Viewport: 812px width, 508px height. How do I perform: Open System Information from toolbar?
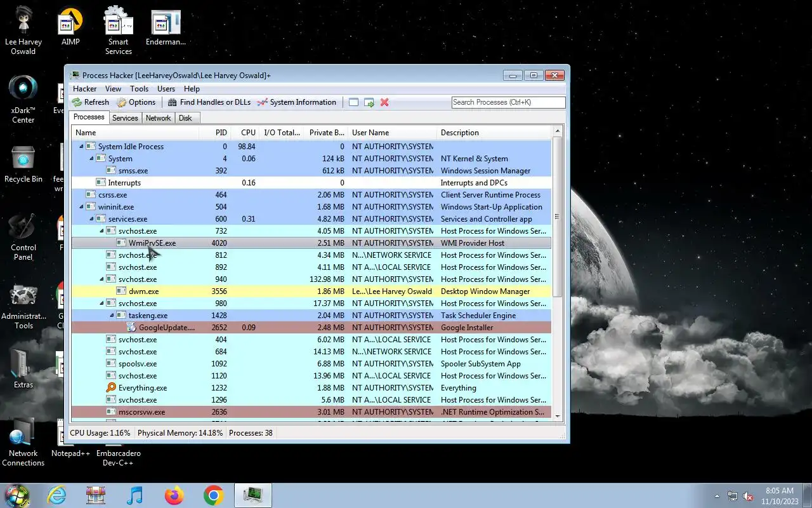pos(296,102)
